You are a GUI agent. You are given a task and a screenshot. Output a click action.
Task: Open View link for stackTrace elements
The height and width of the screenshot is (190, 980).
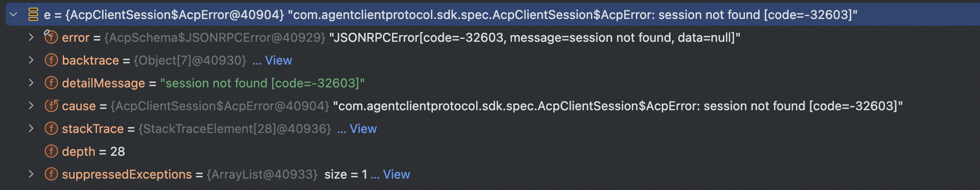[x=363, y=129]
